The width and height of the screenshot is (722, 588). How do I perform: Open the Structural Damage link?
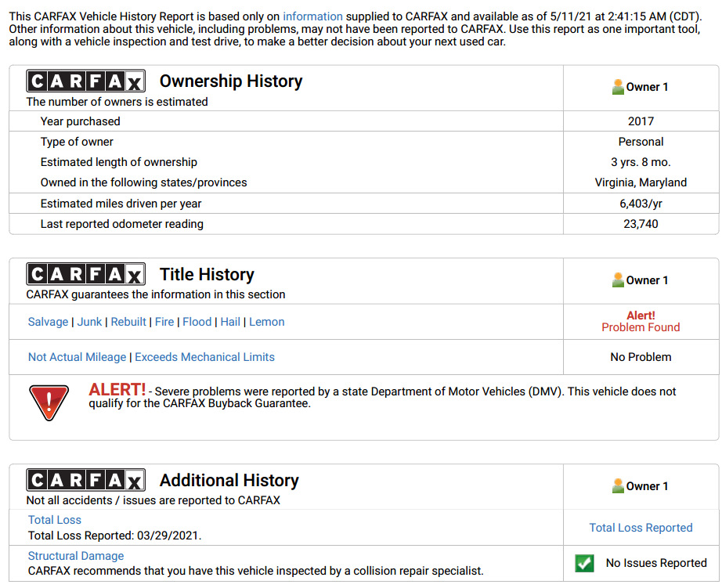click(76, 556)
